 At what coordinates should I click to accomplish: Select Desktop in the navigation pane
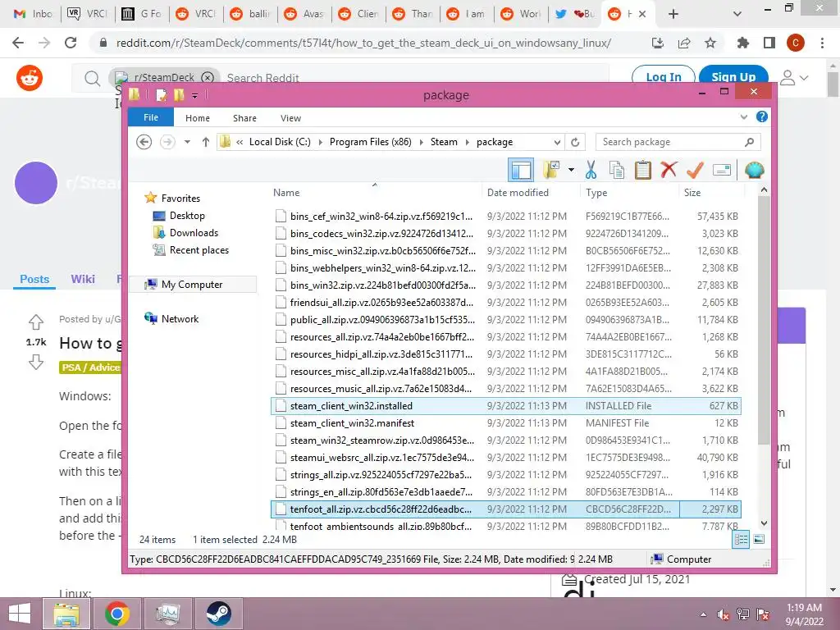(x=187, y=216)
